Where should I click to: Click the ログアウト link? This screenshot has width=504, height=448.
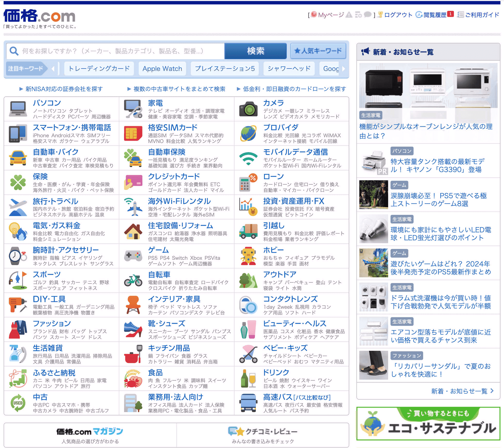coord(398,15)
